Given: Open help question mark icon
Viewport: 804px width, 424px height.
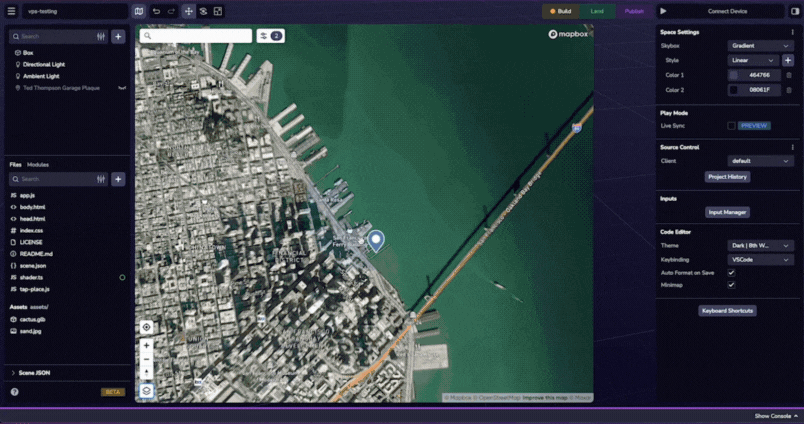Looking at the screenshot, I should 14,392.
